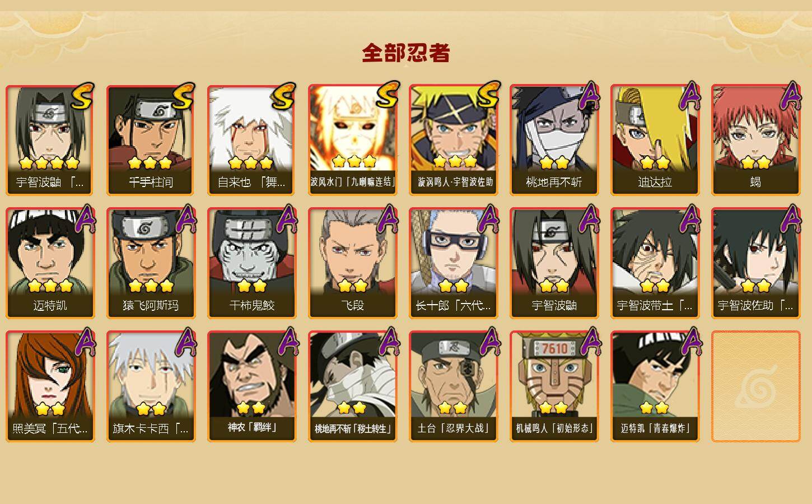Select the 千手柱间 ninja card
The height and width of the screenshot is (504, 812).
pos(151,140)
